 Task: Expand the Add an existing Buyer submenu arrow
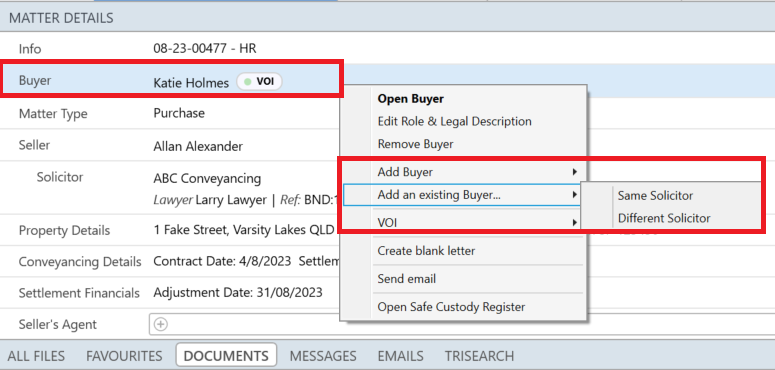574,195
